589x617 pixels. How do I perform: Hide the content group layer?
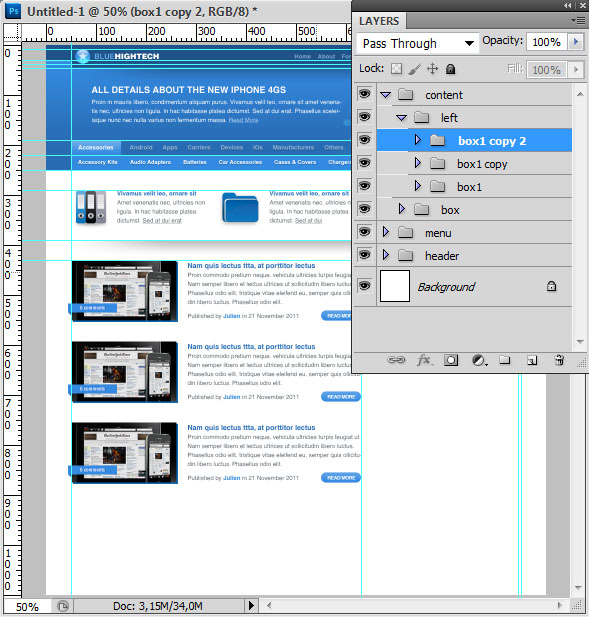tap(364, 94)
